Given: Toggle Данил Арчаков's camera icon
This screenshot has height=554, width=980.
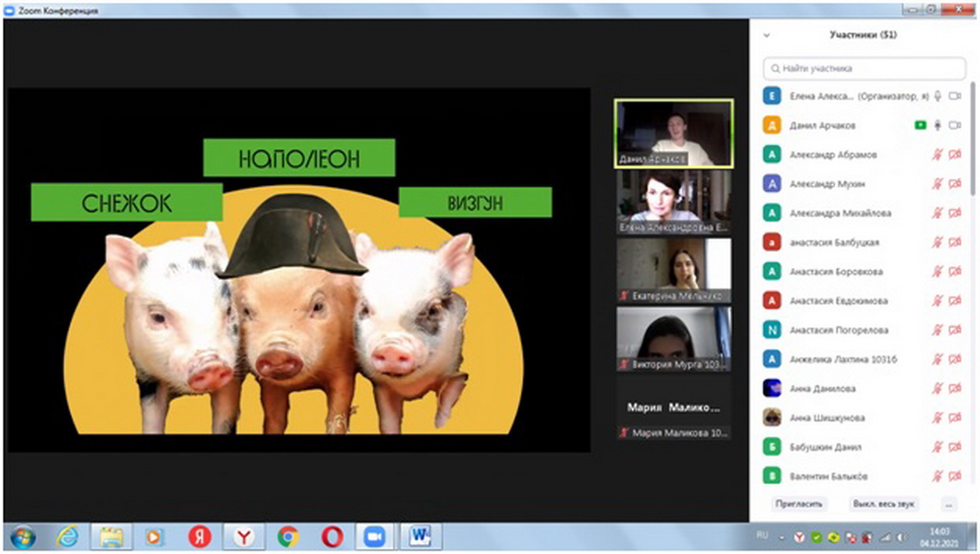Looking at the screenshot, I should tap(954, 126).
